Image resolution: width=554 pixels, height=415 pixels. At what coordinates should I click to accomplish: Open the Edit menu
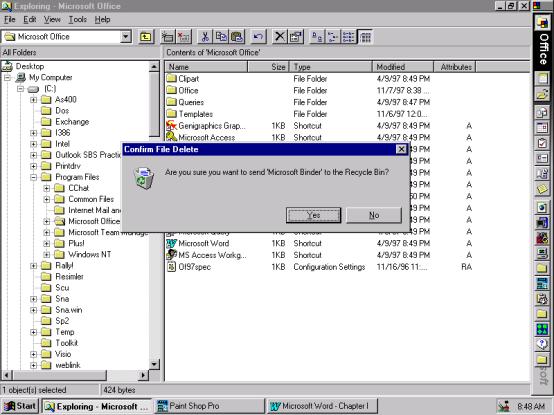click(x=30, y=19)
